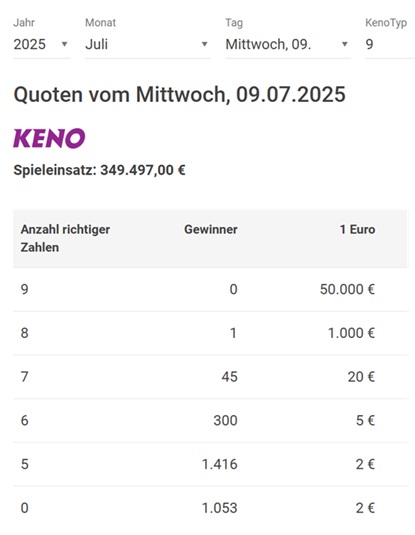415x535 pixels.
Task: Select the row with 9 correct numbers
Action: 211,289
